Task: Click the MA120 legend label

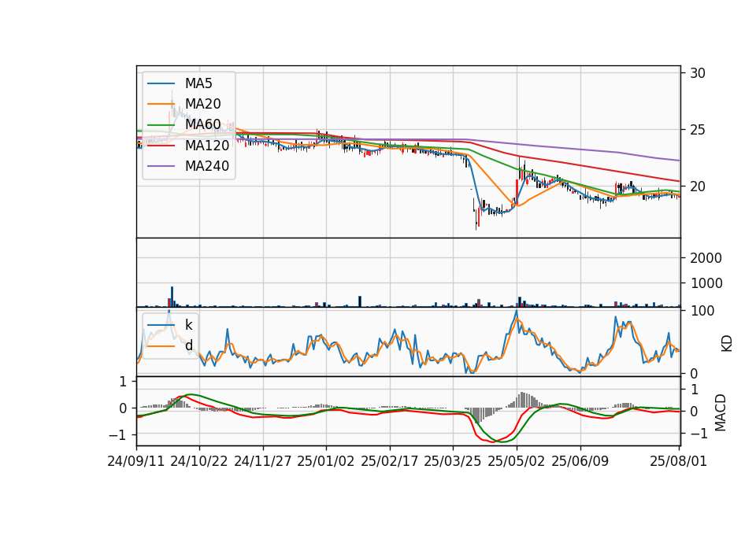Action: pyautogui.click(x=207, y=145)
